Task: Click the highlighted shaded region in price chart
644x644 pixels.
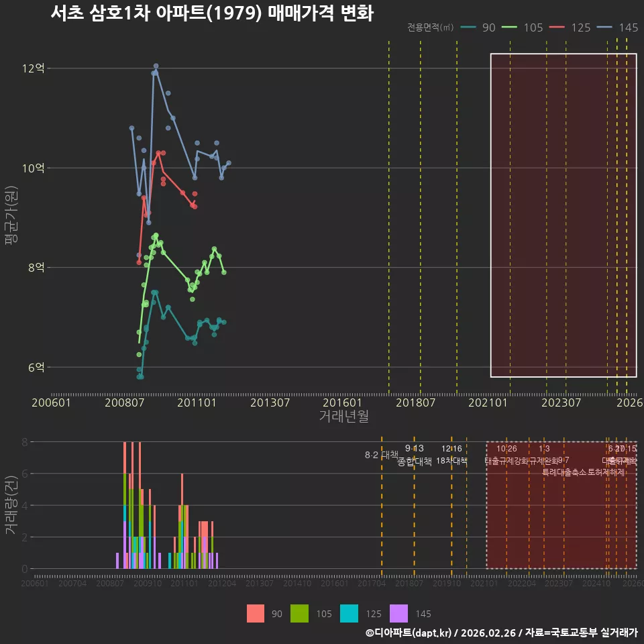Action: 563,215
